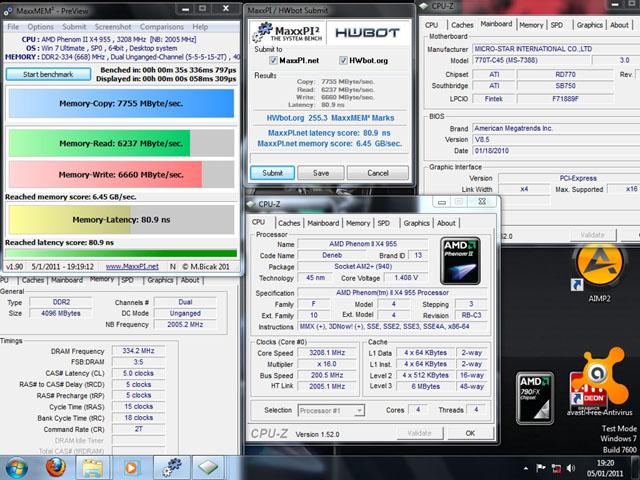
Task: Switch to MaxxMEM taskbar gear icon
Action: 172,468
